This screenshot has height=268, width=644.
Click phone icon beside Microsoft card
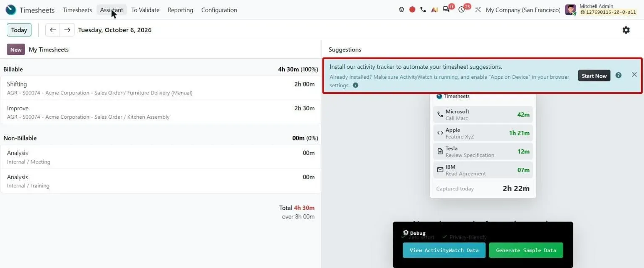pyautogui.click(x=440, y=114)
